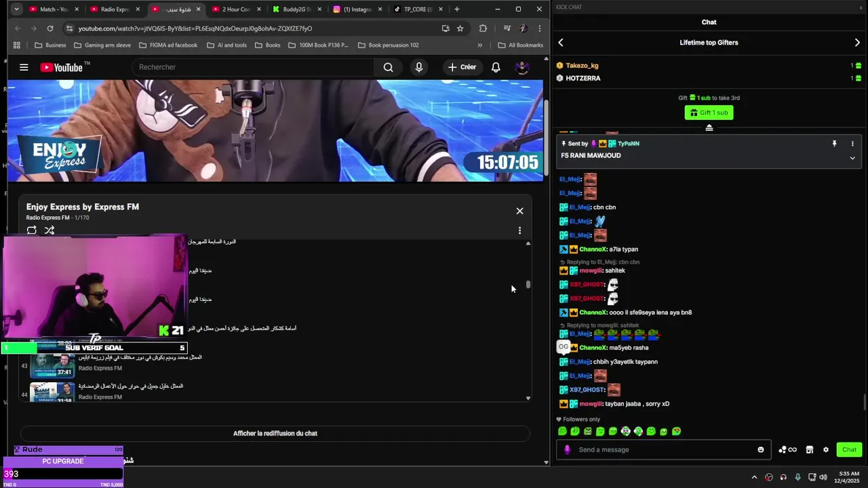868x488 pixels.
Task: Go to previous chat leaderboard with left arrow
Action: [561, 43]
